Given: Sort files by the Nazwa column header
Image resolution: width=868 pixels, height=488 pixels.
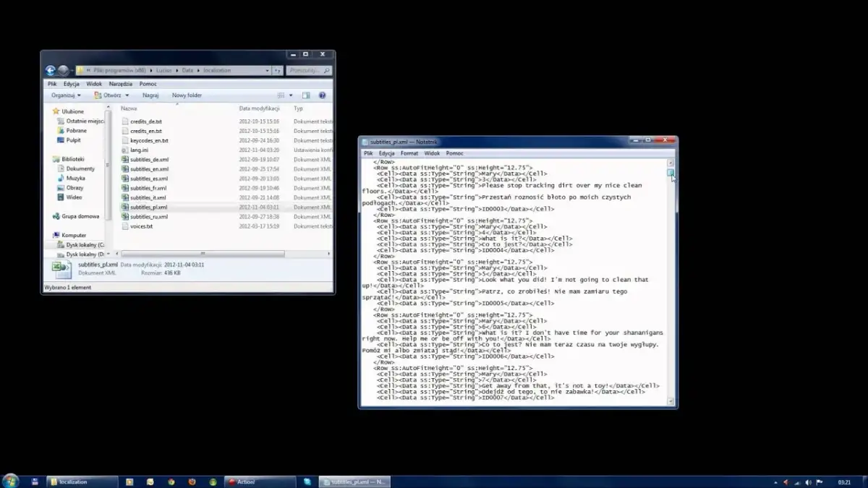Looking at the screenshot, I should [129, 108].
